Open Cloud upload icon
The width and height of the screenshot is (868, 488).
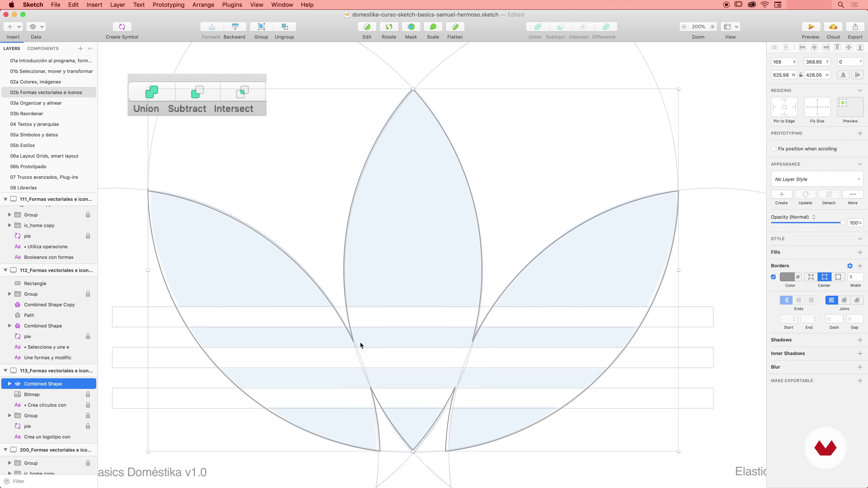tap(833, 27)
